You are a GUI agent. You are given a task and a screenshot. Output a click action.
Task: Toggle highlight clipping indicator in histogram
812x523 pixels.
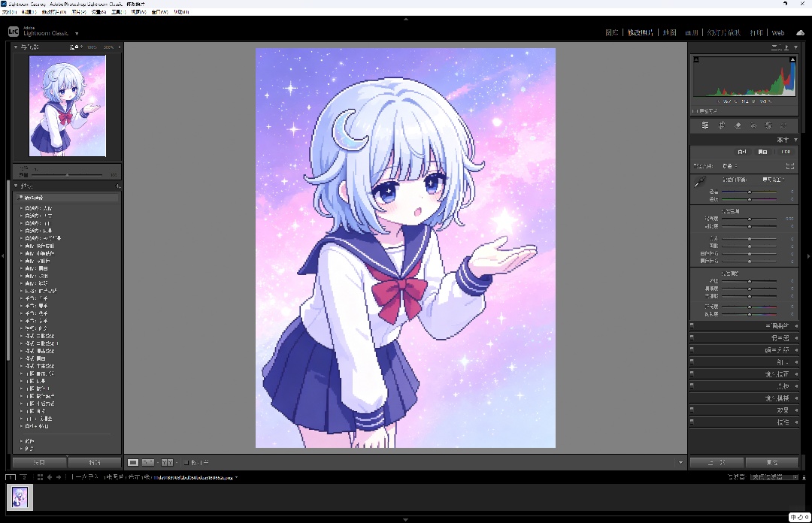tap(792, 59)
